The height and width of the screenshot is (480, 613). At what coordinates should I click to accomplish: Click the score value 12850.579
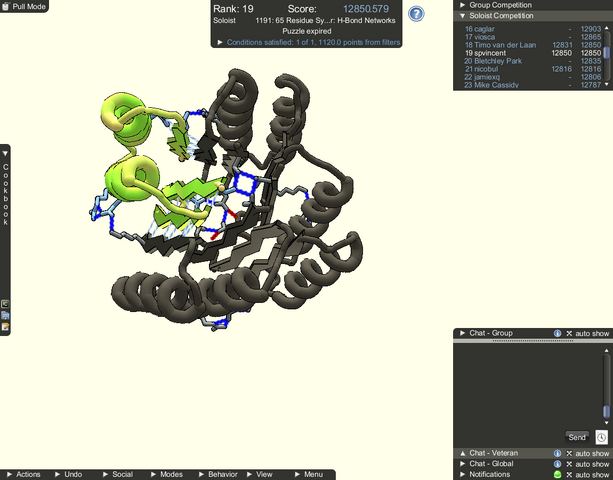(x=366, y=9)
